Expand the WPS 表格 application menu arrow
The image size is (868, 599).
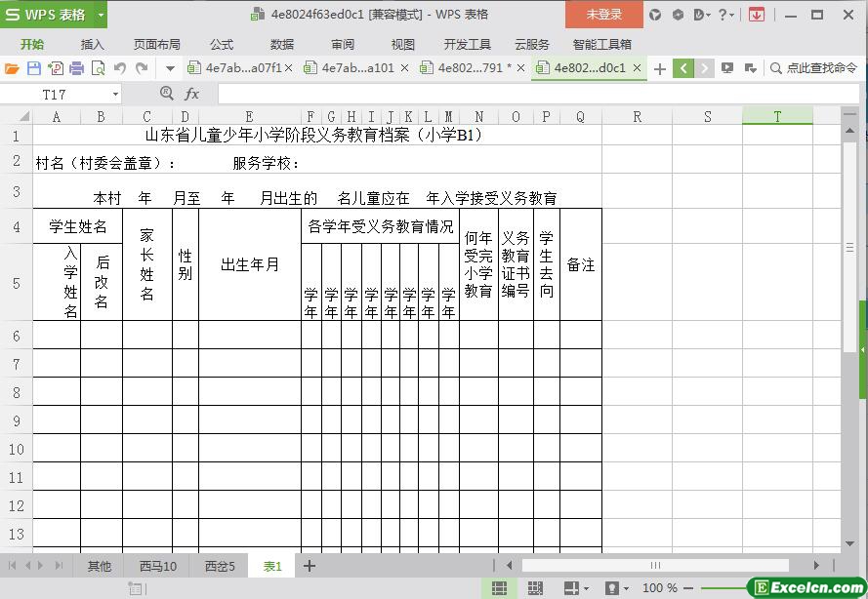101,15
